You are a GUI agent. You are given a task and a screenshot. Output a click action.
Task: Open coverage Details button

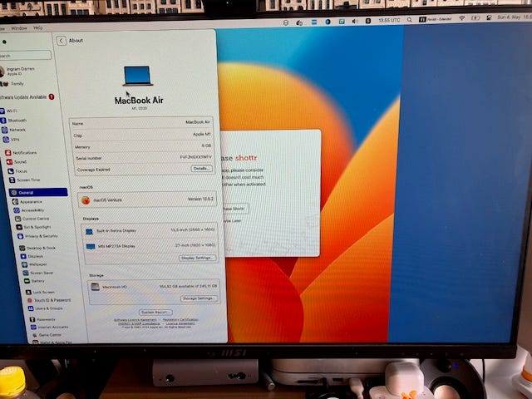(x=201, y=168)
